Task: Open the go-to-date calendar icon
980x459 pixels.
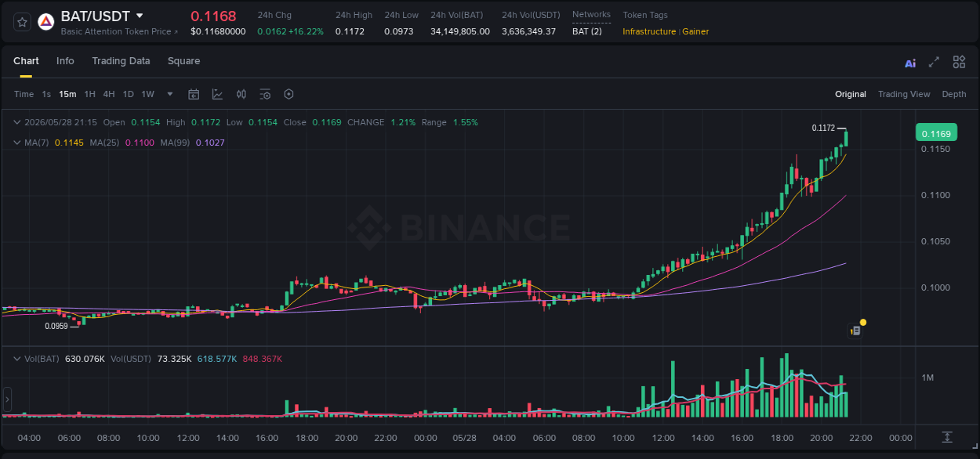Action: (x=194, y=94)
